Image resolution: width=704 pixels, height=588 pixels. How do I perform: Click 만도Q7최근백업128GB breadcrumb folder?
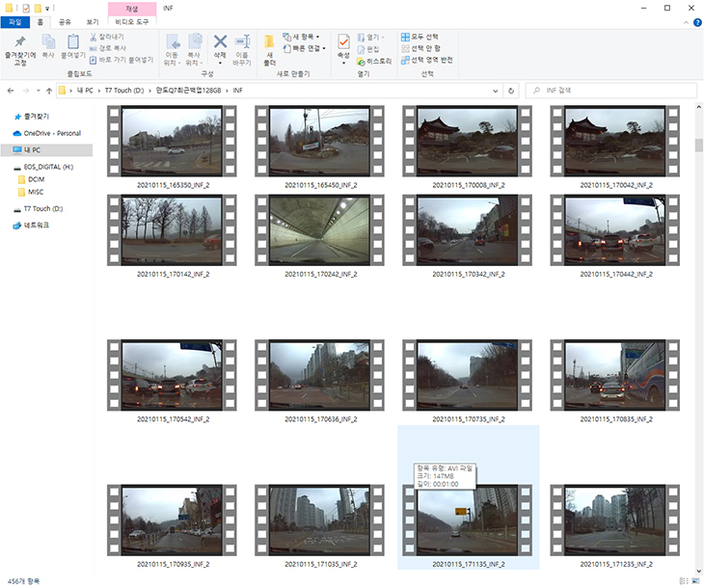point(189,91)
